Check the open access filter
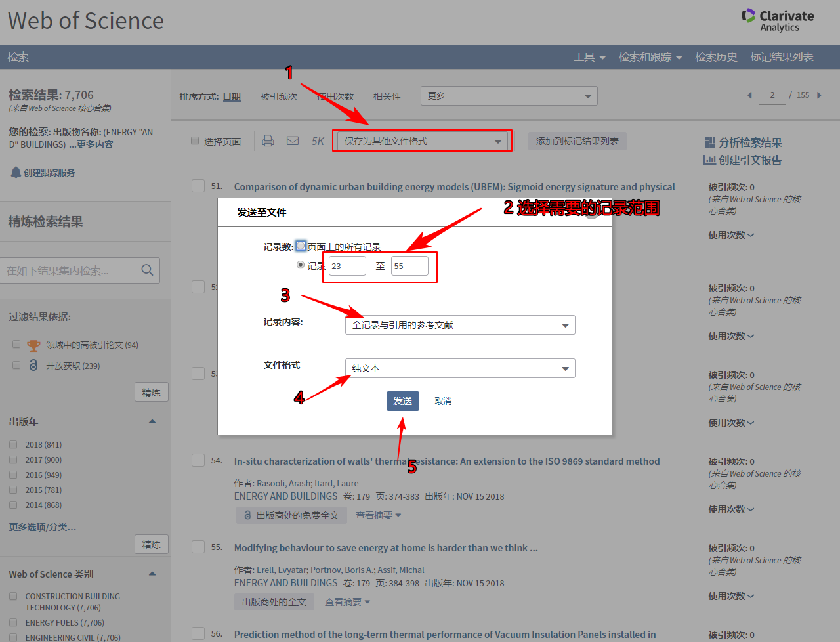840x642 pixels. [16, 364]
